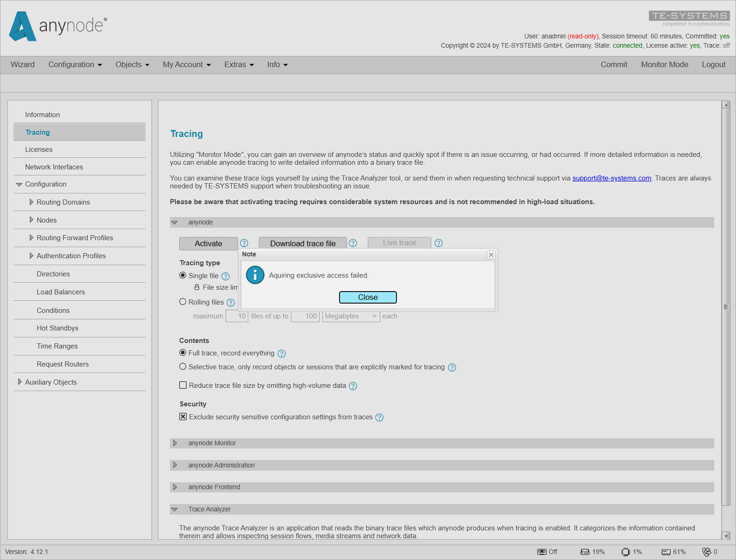The image size is (736, 560).
Task: Click the info icon in Note dialog
Action: click(x=255, y=275)
